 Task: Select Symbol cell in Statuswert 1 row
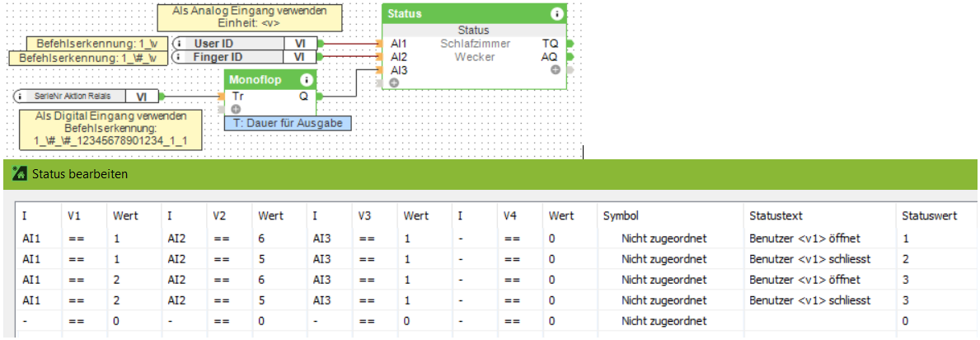[671, 238]
